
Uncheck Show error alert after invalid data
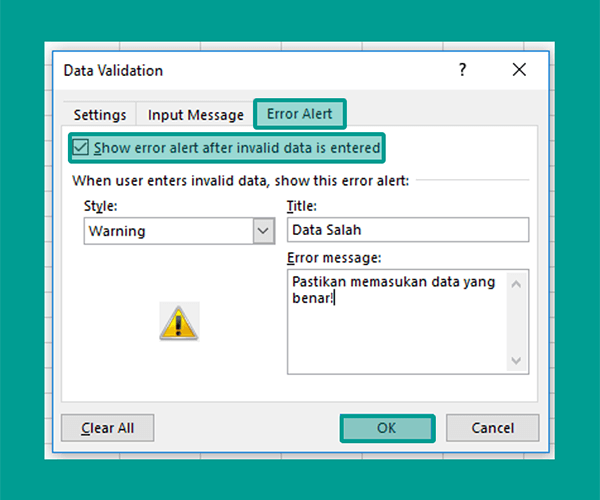[80, 148]
